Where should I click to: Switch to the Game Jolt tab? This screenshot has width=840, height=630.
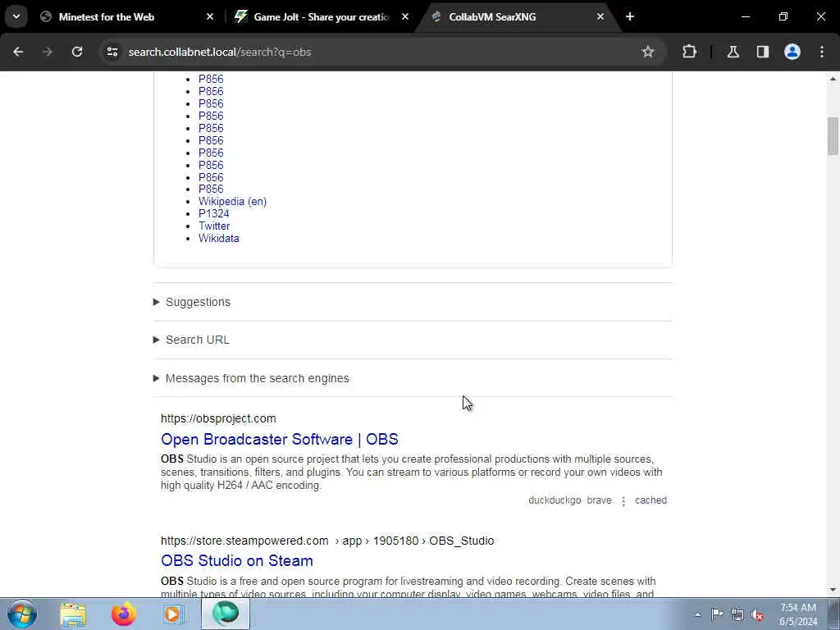(x=322, y=17)
